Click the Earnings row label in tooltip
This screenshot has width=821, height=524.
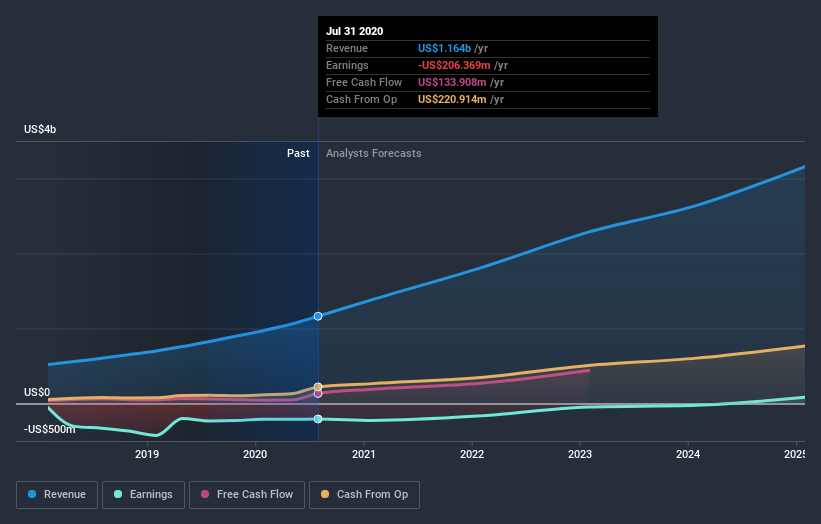click(347, 65)
